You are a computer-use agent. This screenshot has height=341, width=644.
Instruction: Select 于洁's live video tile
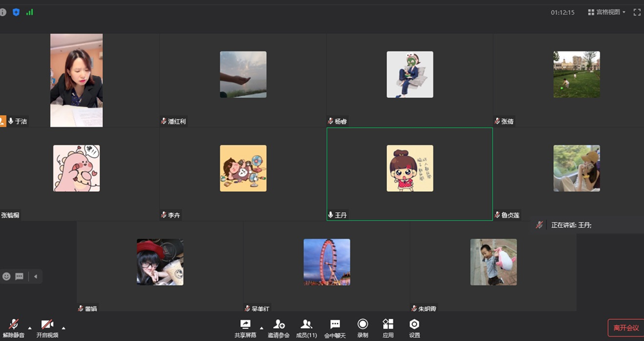[x=77, y=80]
